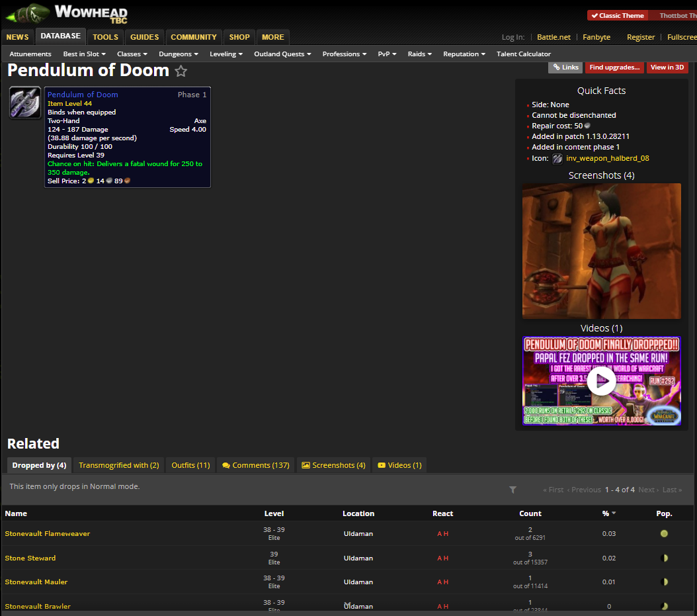Click View in 3D button
This screenshot has width=697, height=616.
coord(667,67)
